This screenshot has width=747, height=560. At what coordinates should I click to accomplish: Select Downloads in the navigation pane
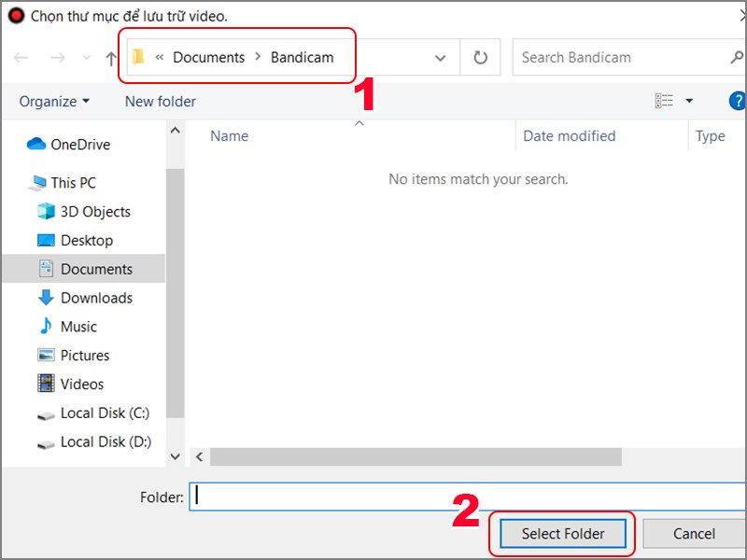click(x=85, y=298)
